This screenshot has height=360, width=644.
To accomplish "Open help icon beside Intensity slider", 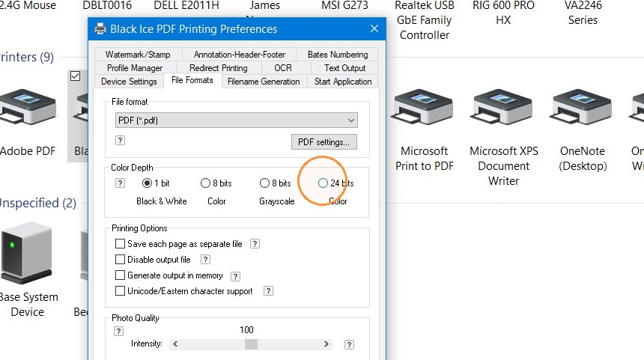I will [349, 345].
